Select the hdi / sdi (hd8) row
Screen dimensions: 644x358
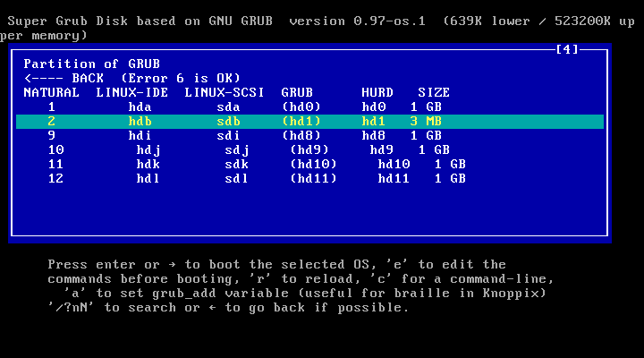click(309, 136)
